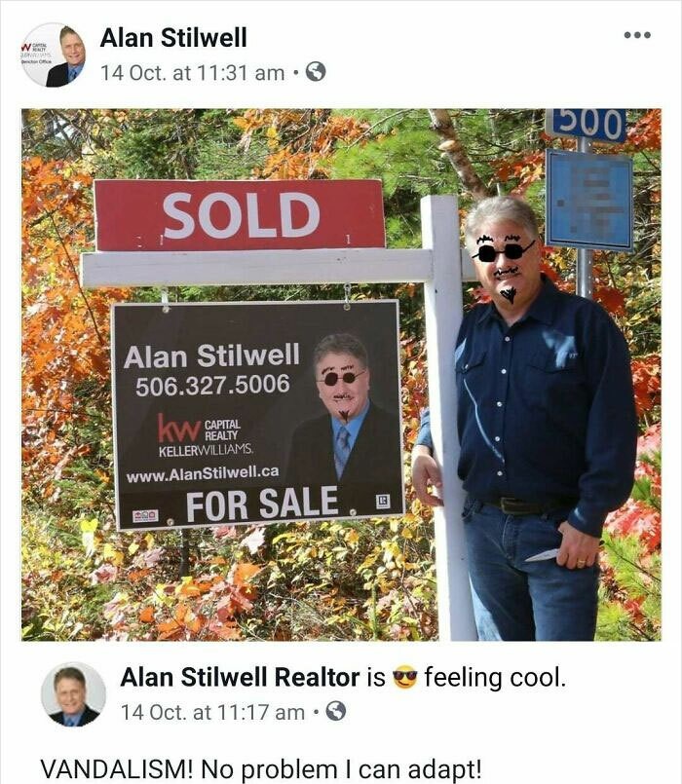Open Alan Stilwell Realtor's round avatar

point(73,694)
